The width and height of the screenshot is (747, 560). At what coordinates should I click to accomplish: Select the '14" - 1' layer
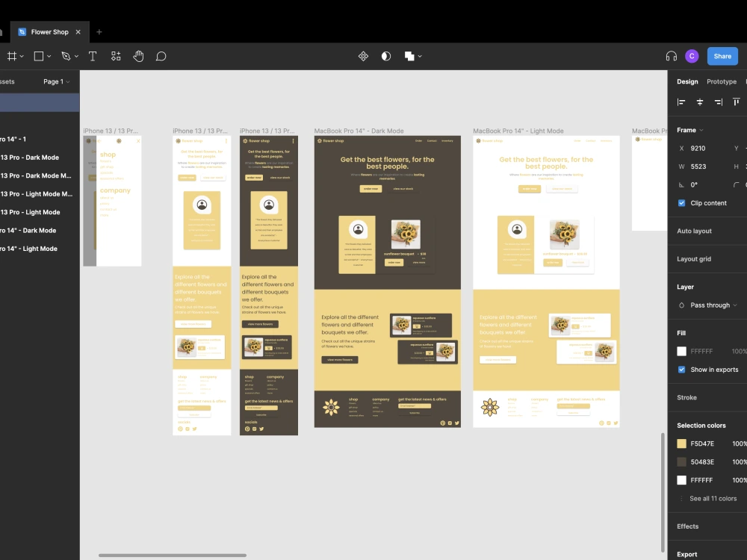point(40,139)
